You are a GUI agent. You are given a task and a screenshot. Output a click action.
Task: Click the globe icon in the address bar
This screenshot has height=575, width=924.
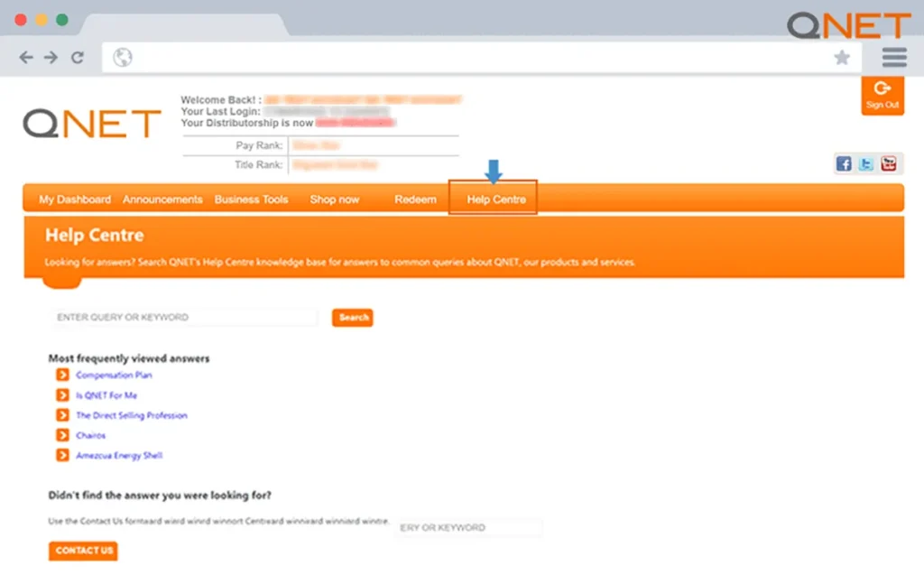[123, 57]
